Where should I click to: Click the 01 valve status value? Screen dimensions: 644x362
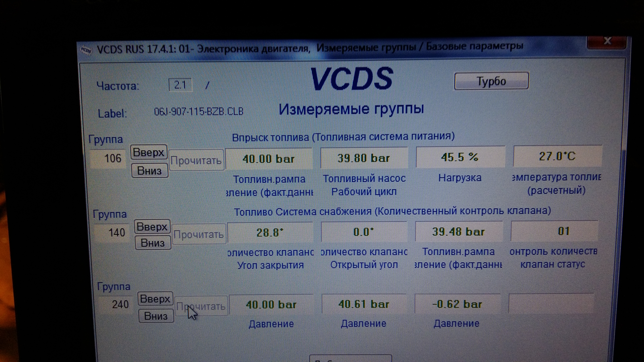[x=554, y=231]
